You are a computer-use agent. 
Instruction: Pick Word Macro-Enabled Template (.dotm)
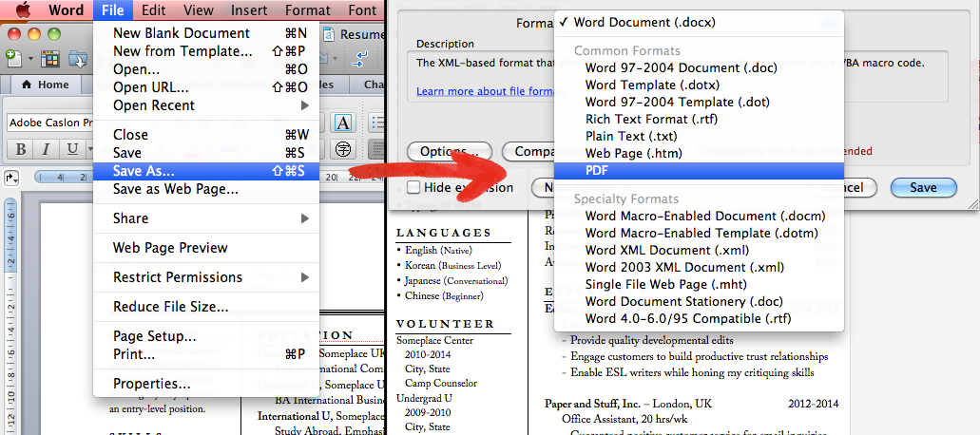point(699,234)
